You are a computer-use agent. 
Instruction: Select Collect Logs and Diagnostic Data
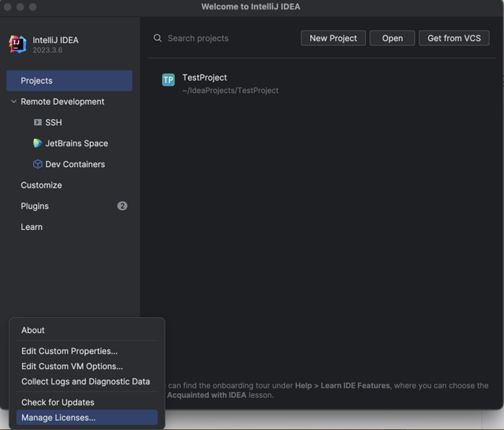pyautogui.click(x=85, y=382)
